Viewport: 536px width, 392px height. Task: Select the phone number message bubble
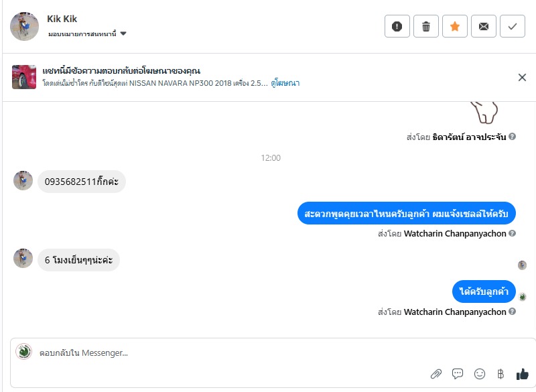click(x=81, y=182)
